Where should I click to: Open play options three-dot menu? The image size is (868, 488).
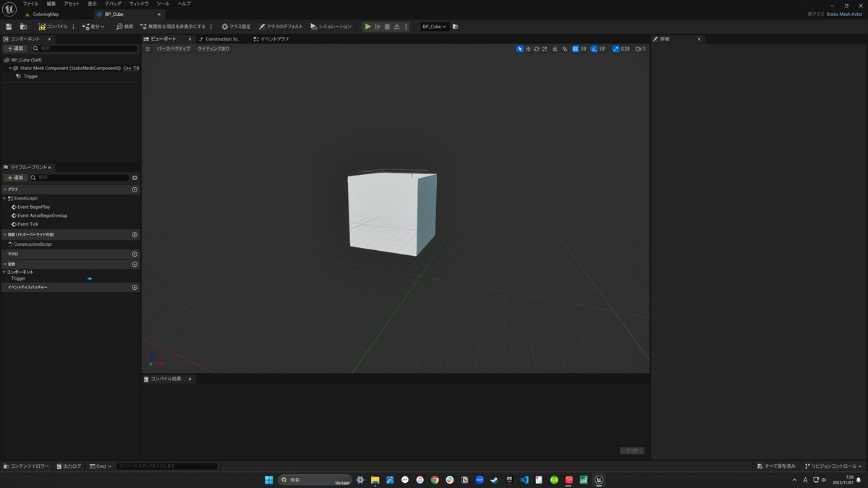click(x=406, y=27)
